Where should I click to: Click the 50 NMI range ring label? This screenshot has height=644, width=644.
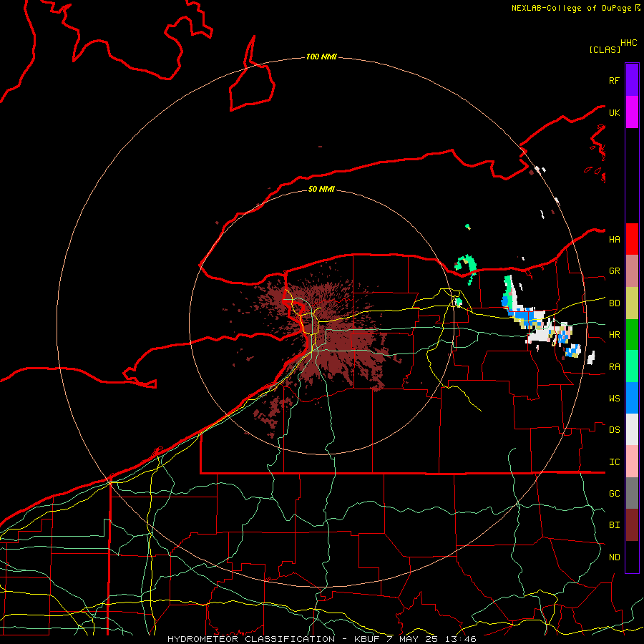pos(321,189)
